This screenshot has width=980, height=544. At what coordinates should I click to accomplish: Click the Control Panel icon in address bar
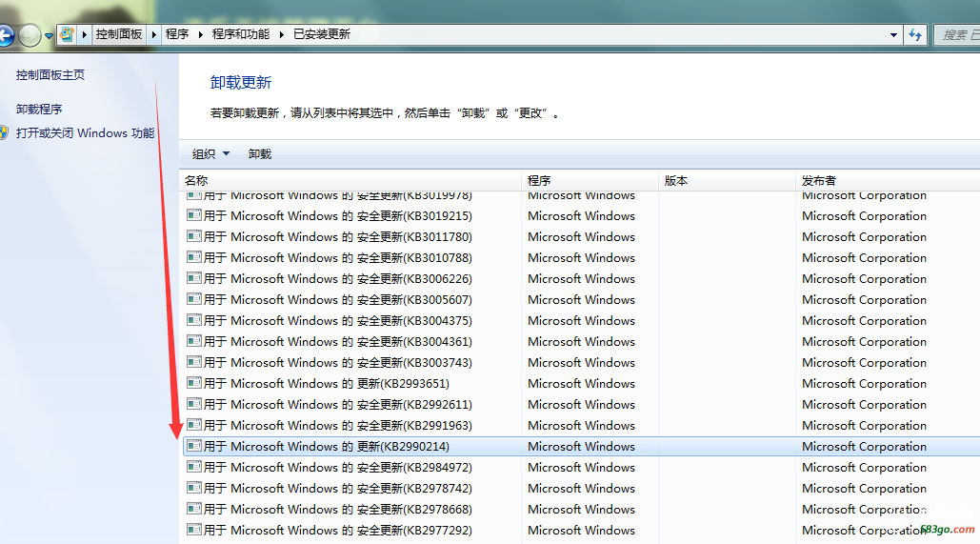click(x=67, y=34)
